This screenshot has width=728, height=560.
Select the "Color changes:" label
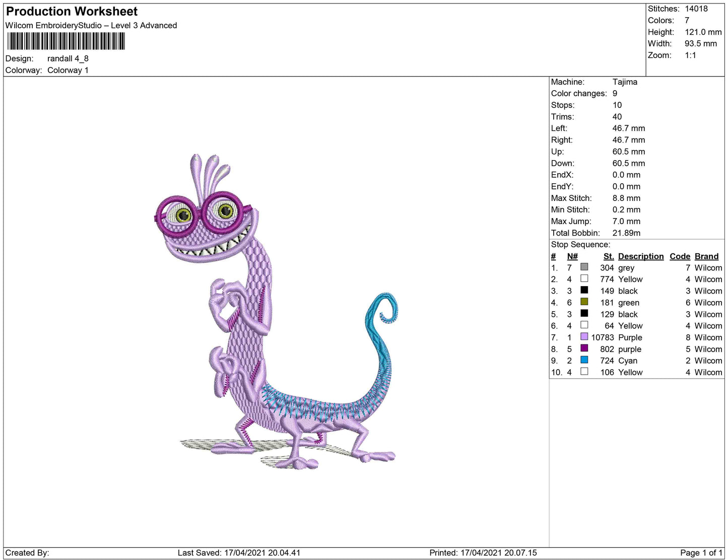[579, 93]
